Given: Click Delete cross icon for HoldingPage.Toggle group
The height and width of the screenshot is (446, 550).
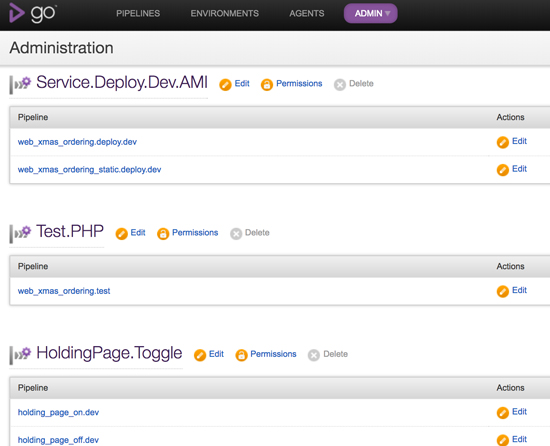Looking at the screenshot, I should tap(314, 355).
